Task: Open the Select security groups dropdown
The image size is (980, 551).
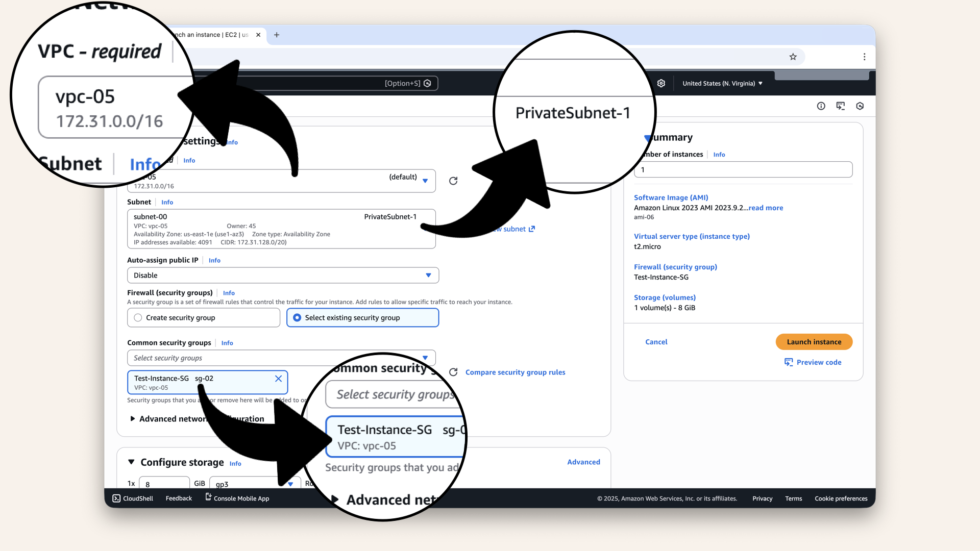Action: coord(281,358)
